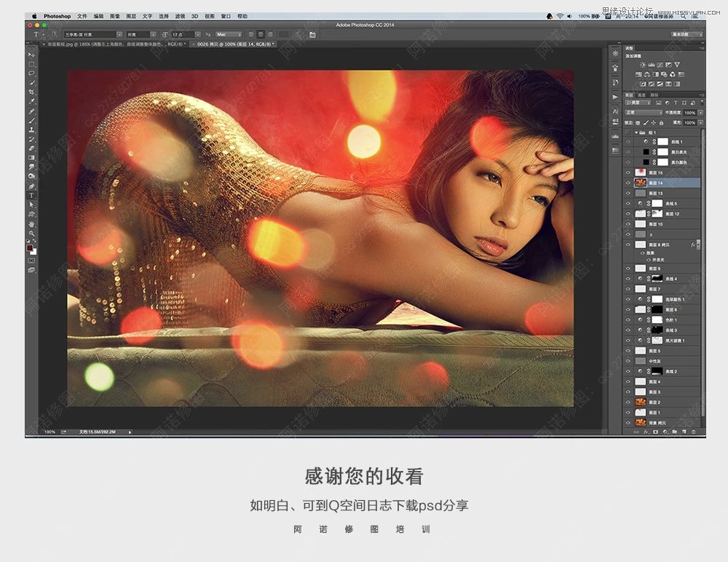Create new group via folder icon
The image size is (728, 562).
(x=675, y=432)
